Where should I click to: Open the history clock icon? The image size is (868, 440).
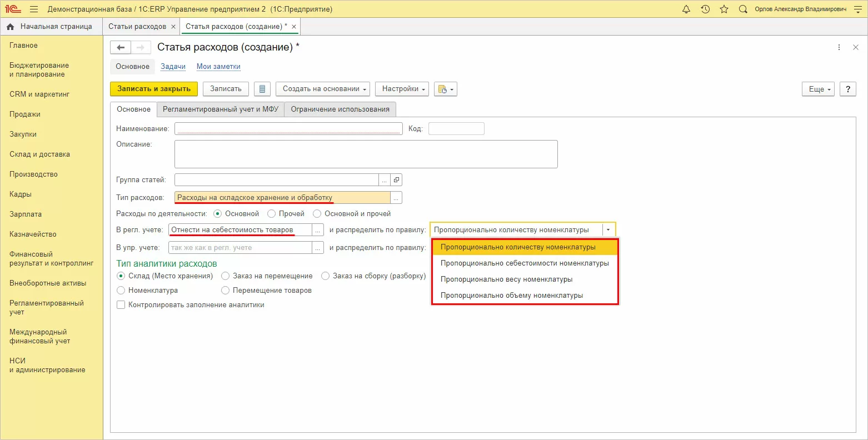(x=705, y=9)
